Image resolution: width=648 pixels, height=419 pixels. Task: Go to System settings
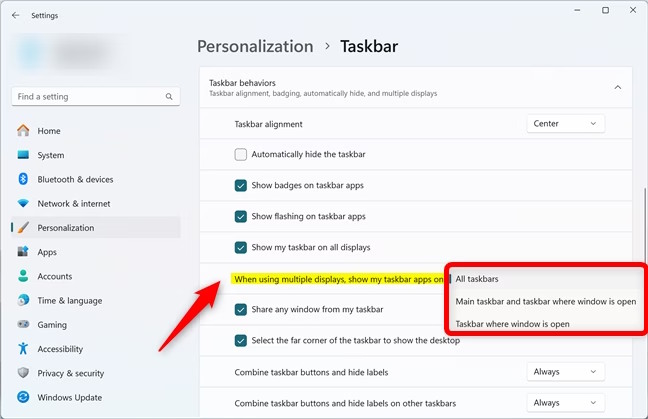pos(51,155)
